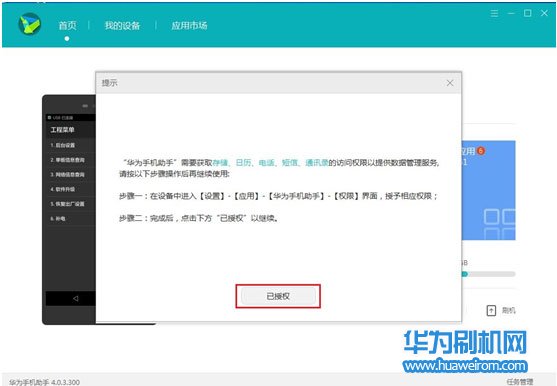
Task: Click the 电话 permission link
Action: (266, 163)
